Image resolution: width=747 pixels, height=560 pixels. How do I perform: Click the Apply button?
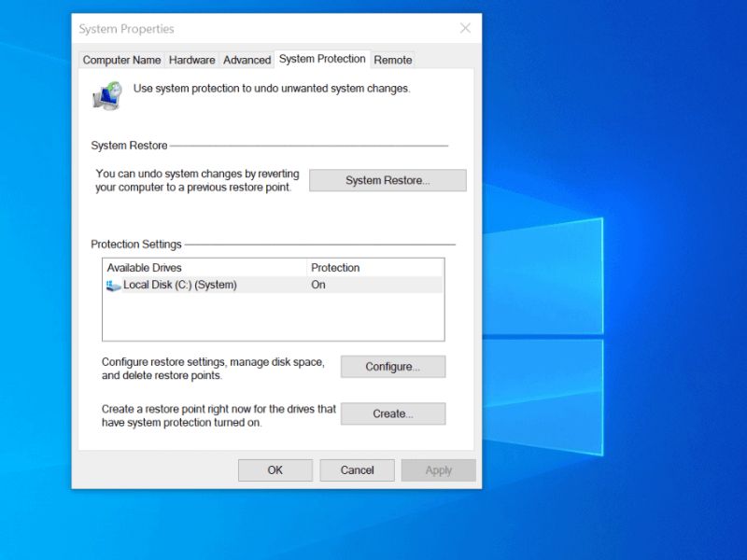438,470
